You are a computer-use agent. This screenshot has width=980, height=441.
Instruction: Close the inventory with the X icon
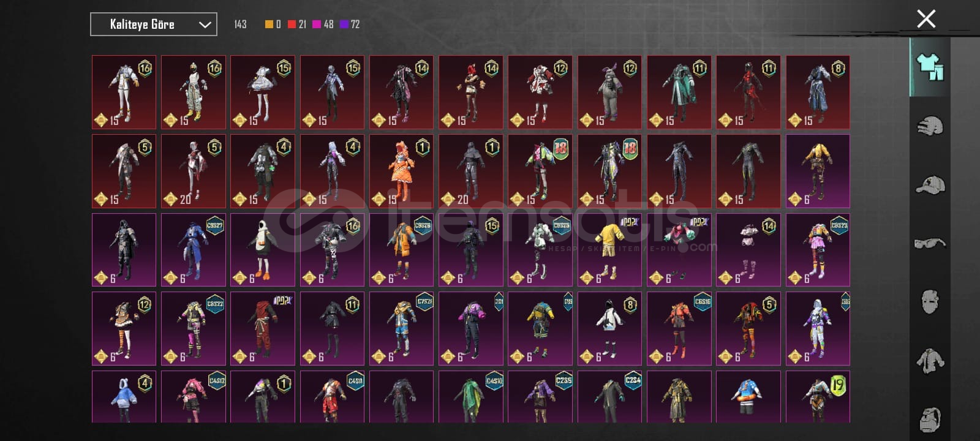(926, 19)
